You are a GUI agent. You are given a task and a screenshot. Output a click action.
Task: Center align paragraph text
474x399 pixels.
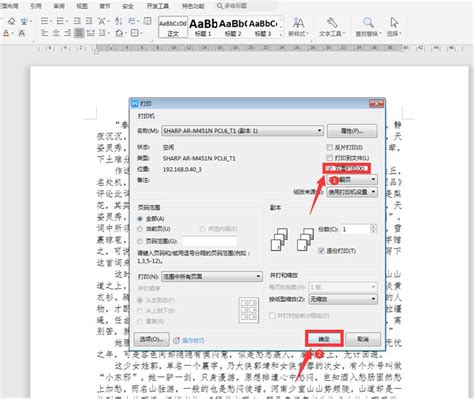point(56,33)
